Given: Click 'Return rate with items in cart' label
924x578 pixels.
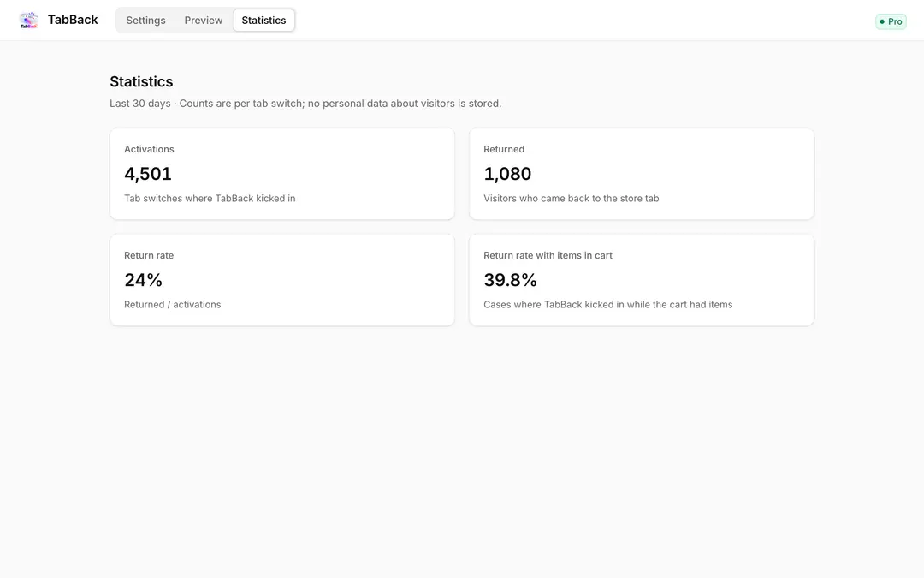Looking at the screenshot, I should coord(548,255).
